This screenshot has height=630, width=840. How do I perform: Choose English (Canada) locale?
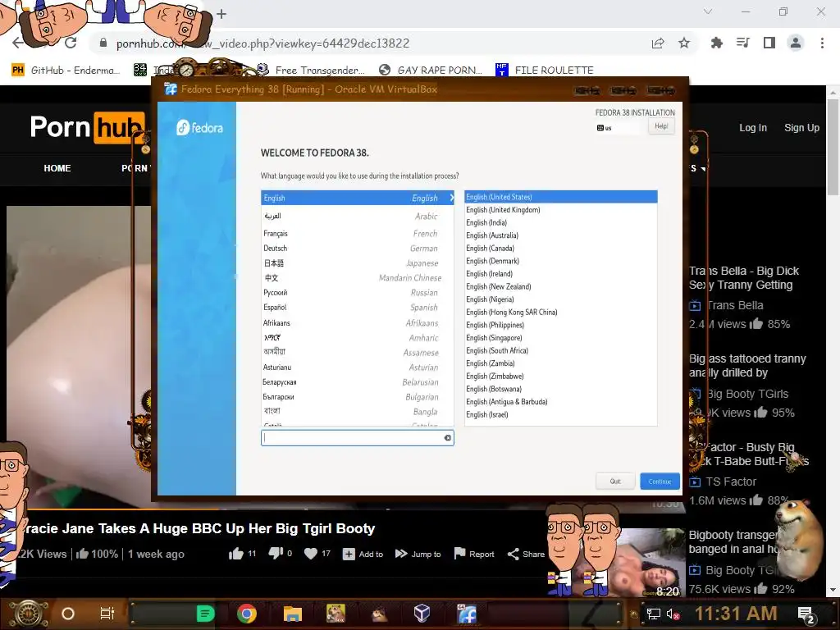[561, 249]
